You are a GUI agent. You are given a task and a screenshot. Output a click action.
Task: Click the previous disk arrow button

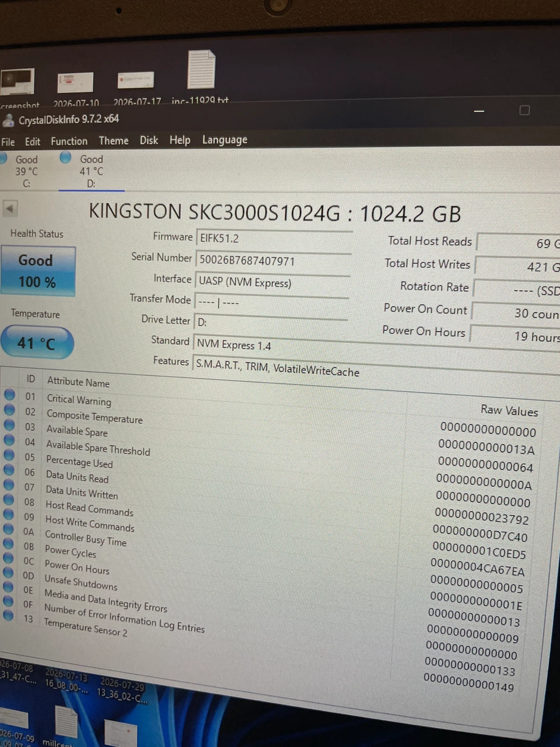coord(9,209)
